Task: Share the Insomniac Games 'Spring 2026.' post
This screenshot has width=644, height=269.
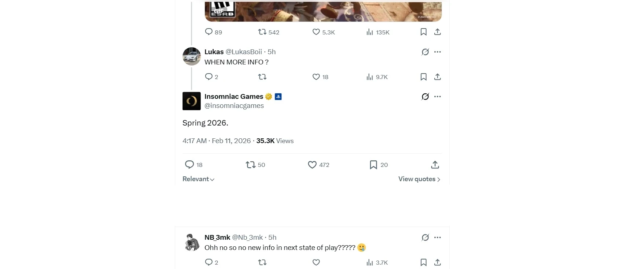Action: pos(435,165)
